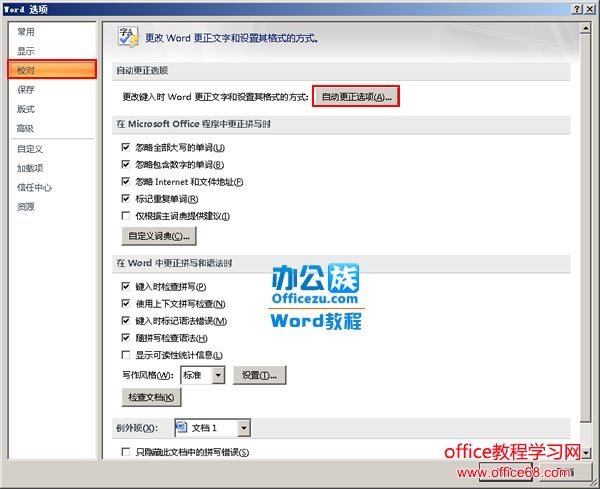This screenshot has width=600, height=489.
Task: Toggle 键入时标记语法错误 checkbox
Action: (126, 321)
